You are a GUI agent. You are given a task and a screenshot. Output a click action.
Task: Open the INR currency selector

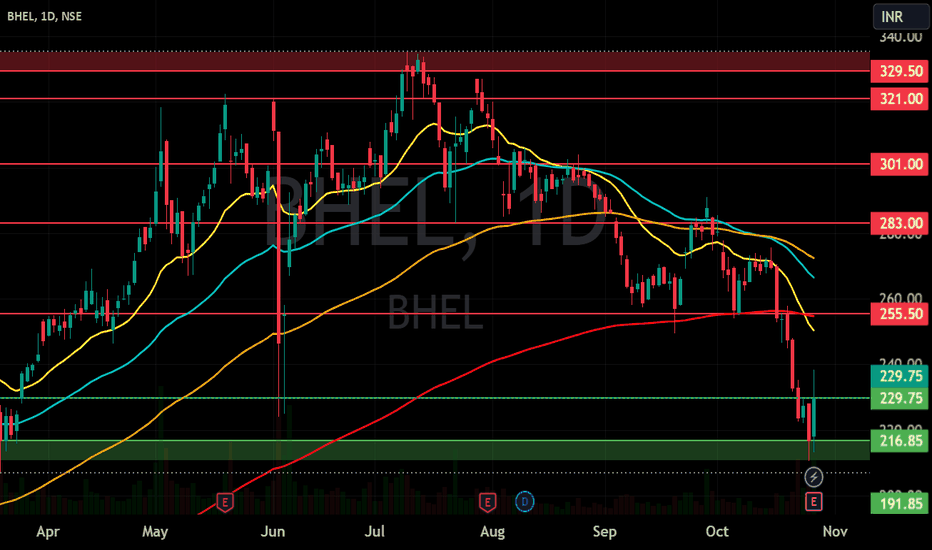click(x=900, y=17)
